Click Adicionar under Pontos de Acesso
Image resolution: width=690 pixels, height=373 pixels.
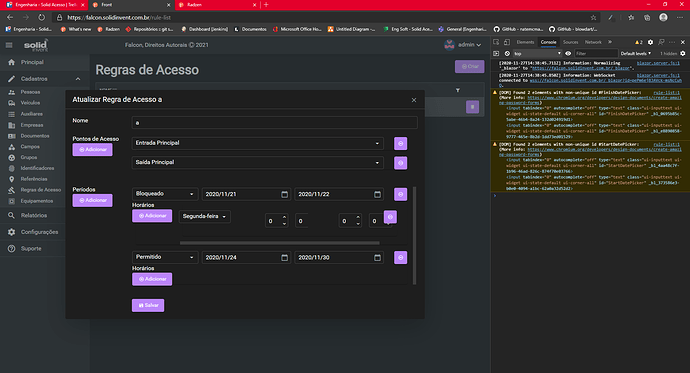pos(92,150)
